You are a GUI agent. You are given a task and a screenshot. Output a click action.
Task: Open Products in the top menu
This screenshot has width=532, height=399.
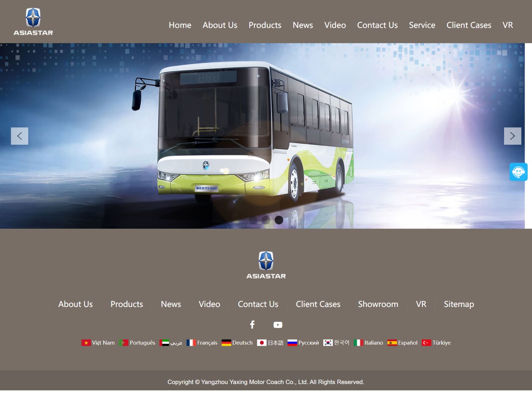[265, 25]
